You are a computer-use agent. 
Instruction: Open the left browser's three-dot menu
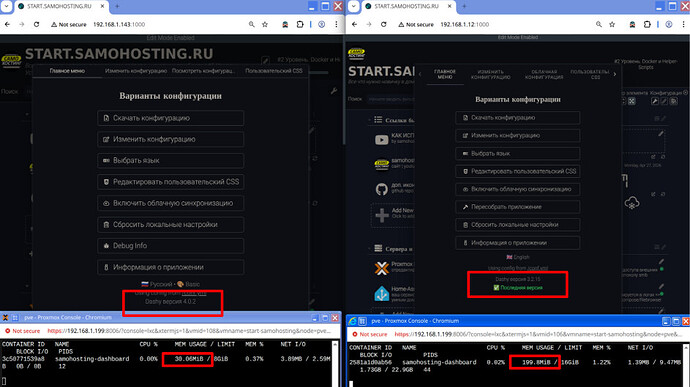tap(336, 25)
